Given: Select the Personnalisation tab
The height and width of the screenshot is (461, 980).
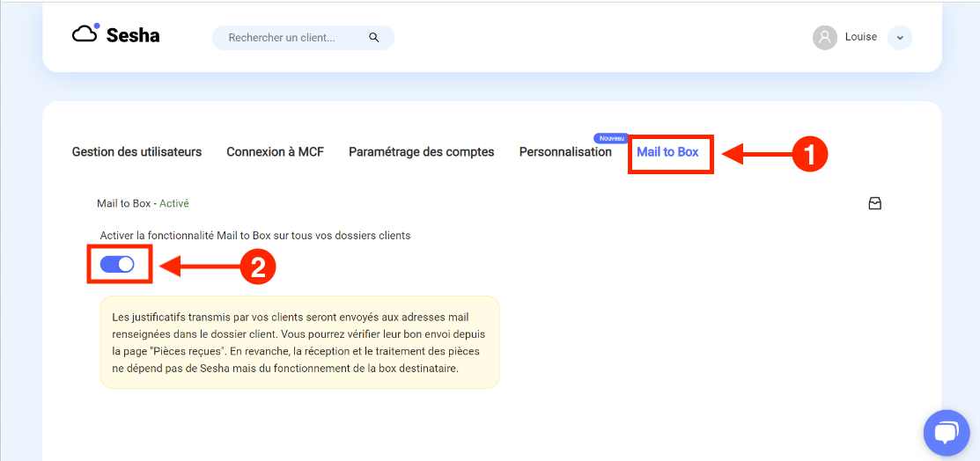Looking at the screenshot, I should (x=565, y=152).
